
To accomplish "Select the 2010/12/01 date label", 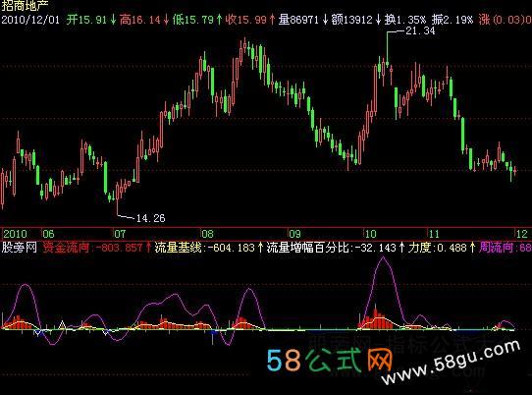I will tap(30, 20).
